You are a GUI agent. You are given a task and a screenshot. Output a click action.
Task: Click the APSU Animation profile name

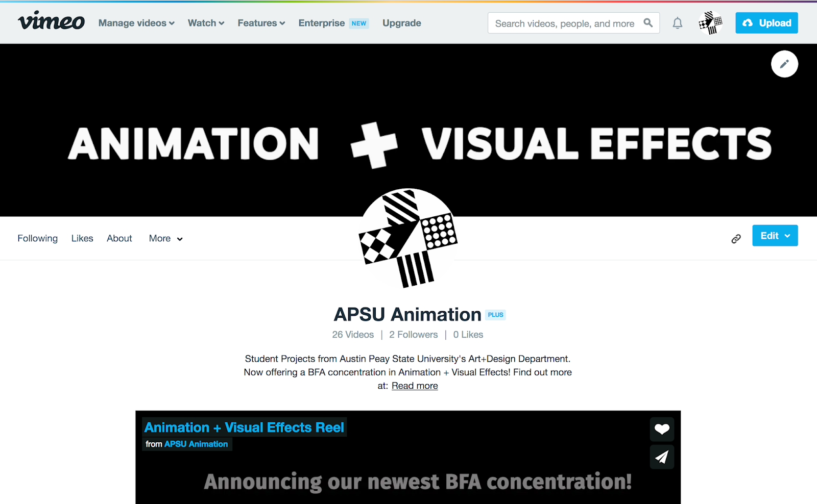(407, 315)
